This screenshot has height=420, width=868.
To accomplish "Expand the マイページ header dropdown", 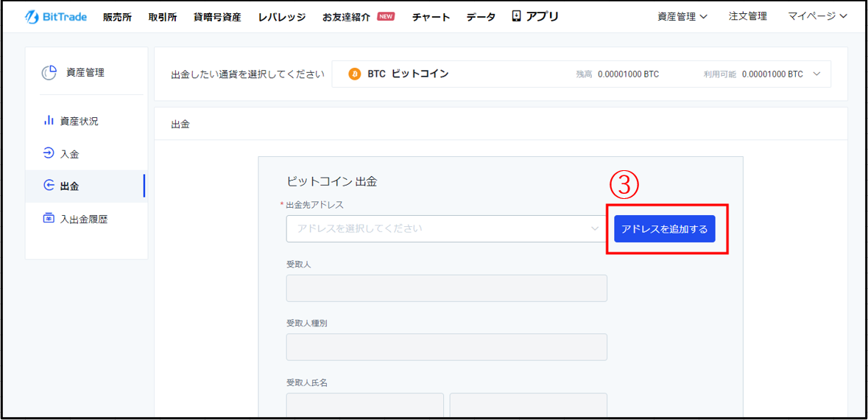I will [818, 17].
